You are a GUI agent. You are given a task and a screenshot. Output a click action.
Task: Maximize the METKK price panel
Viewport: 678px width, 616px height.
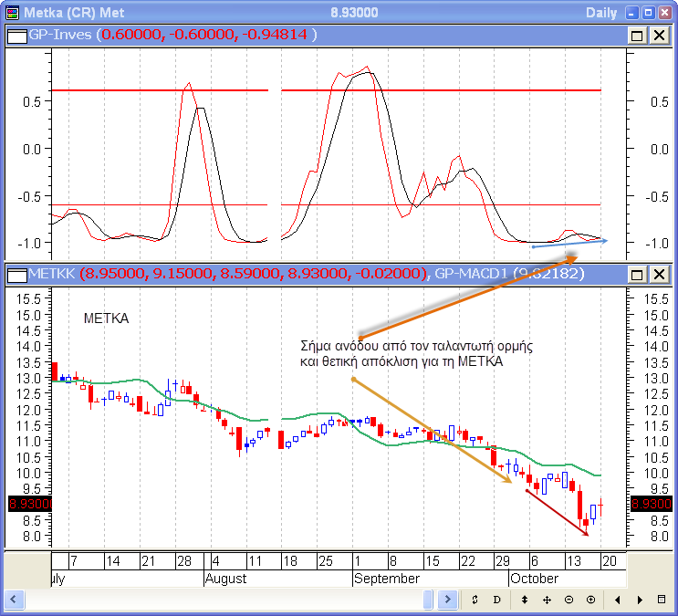tap(636, 274)
